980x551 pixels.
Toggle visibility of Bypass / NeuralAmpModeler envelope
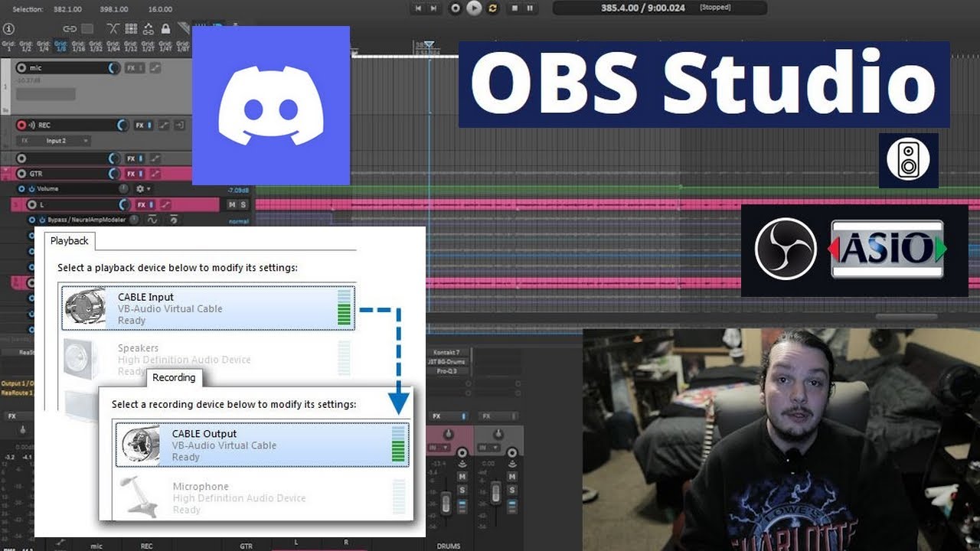click(x=31, y=220)
